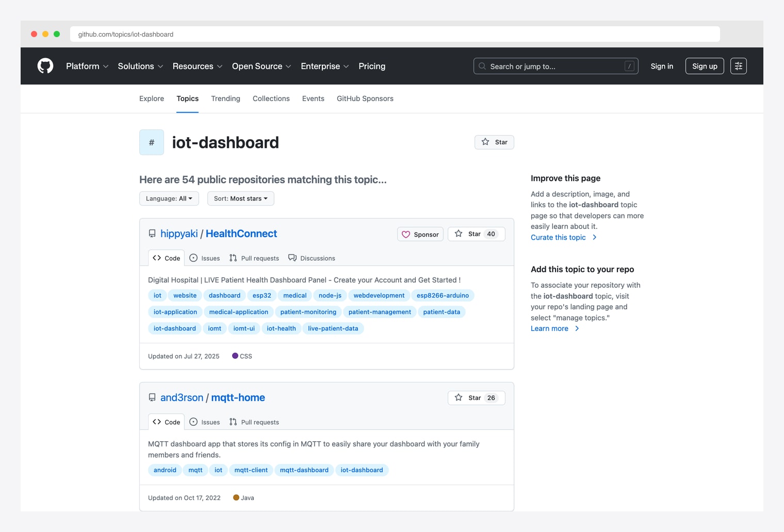Viewport: 784px width, 532px height.
Task: Click the patient-data topic tag
Action: tap(442, 312)
